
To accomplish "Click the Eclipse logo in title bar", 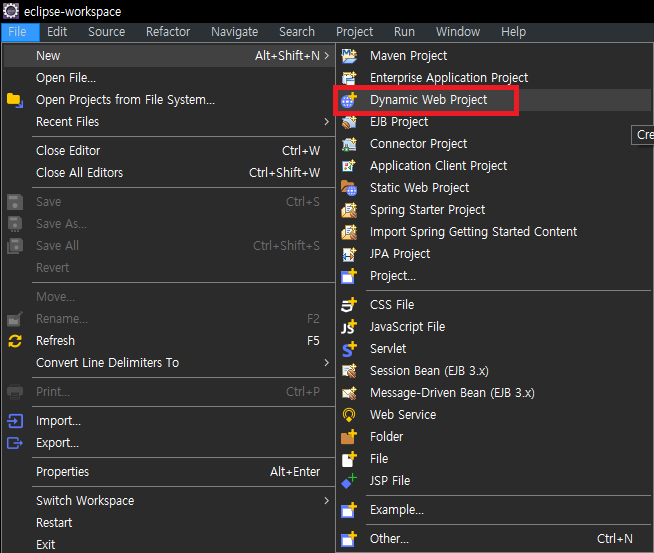I will tap(11, 11).
